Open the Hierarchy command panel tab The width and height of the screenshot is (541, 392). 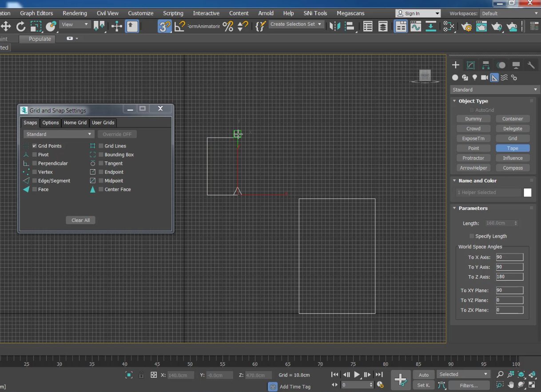pyautogui.click(x=486, y=65)
